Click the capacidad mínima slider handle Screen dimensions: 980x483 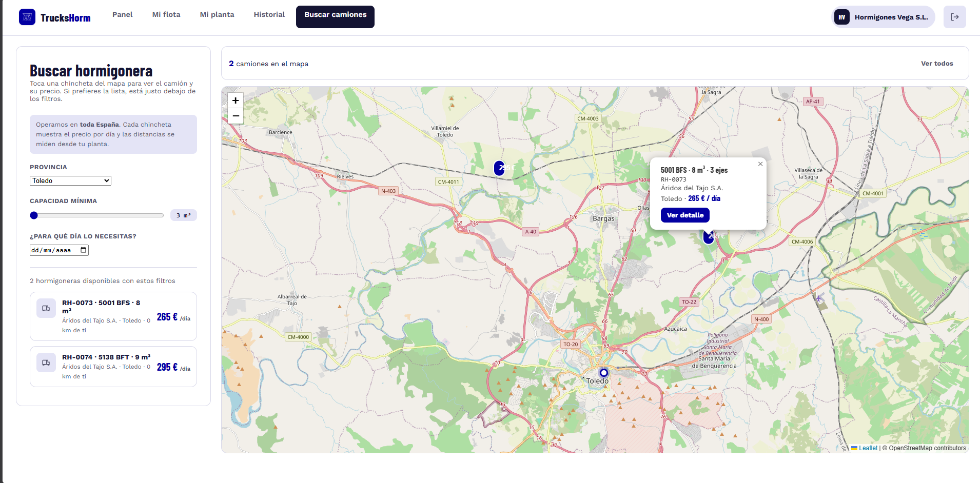pyautogui.click(x=34, y=215)
